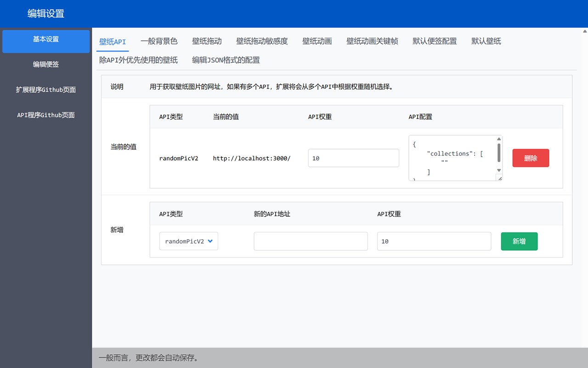The width and height of the screenshot is (588, 368).
Task: Open the 编辑JSON格式的配置 tab
Action: (226, 60)
